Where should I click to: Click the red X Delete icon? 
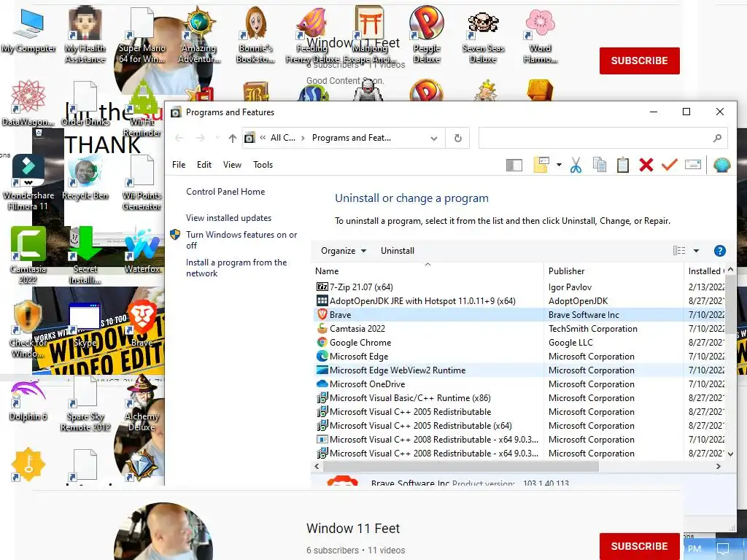[646, 166]
